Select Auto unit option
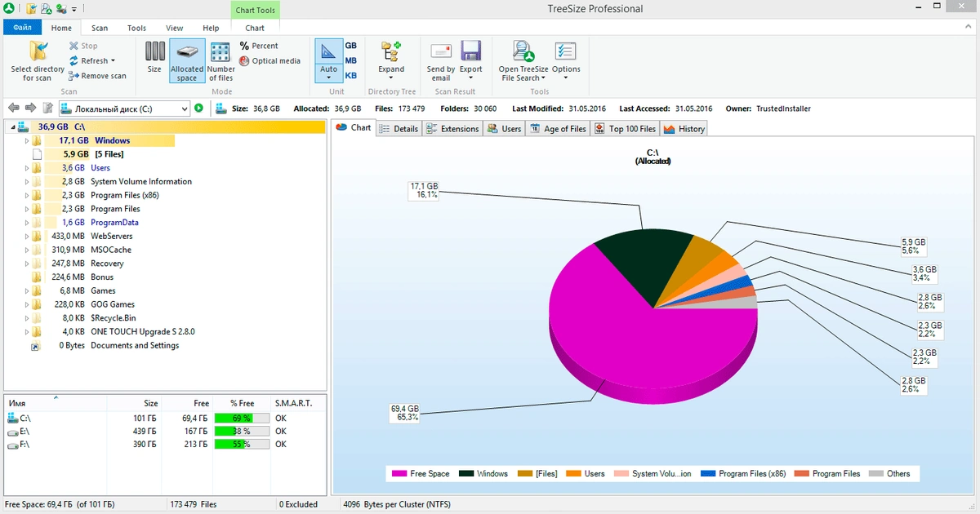 pyautogui.click(x=328, y=60)
